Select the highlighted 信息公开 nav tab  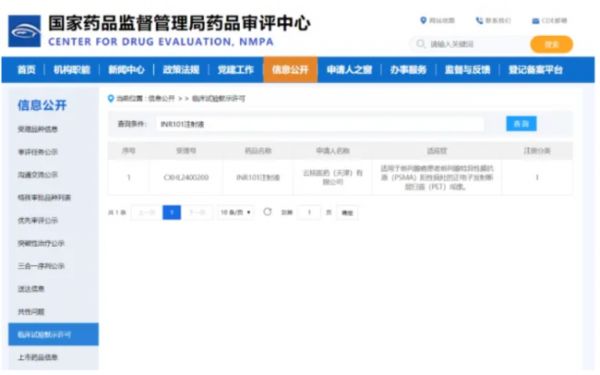tap(290, 70)
